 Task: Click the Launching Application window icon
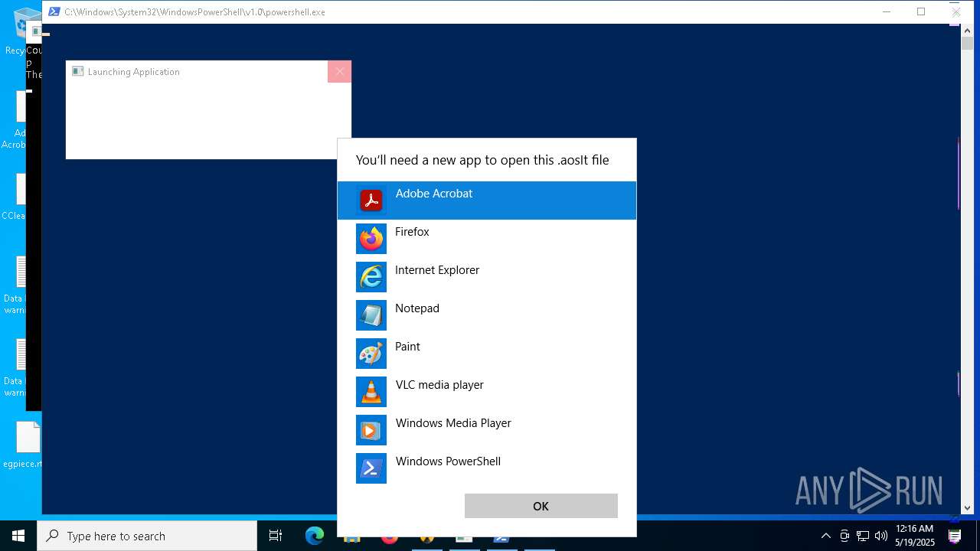(77, 71)
